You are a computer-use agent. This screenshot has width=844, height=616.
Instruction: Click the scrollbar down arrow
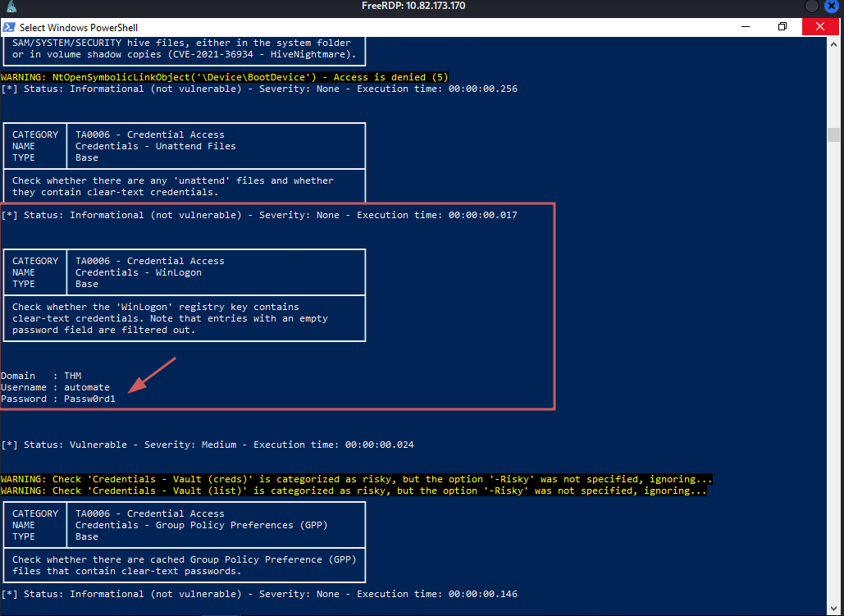point(833,609)
